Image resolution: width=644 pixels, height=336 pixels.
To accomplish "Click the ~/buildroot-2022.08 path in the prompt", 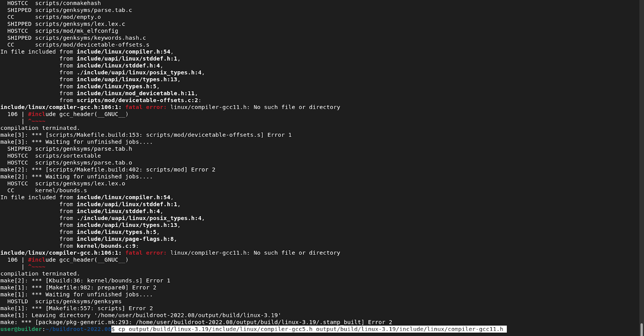I will 78,329.
